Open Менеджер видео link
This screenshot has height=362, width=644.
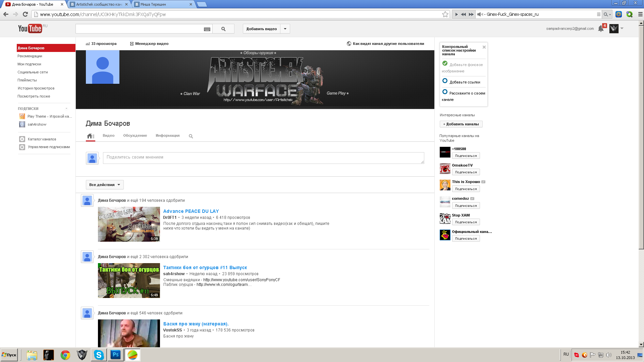pyautogui.click(x=149, y=44)
